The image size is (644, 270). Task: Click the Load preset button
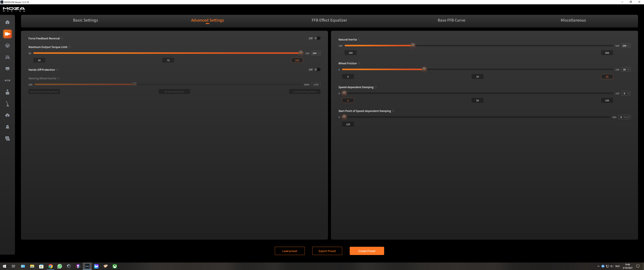289,251
